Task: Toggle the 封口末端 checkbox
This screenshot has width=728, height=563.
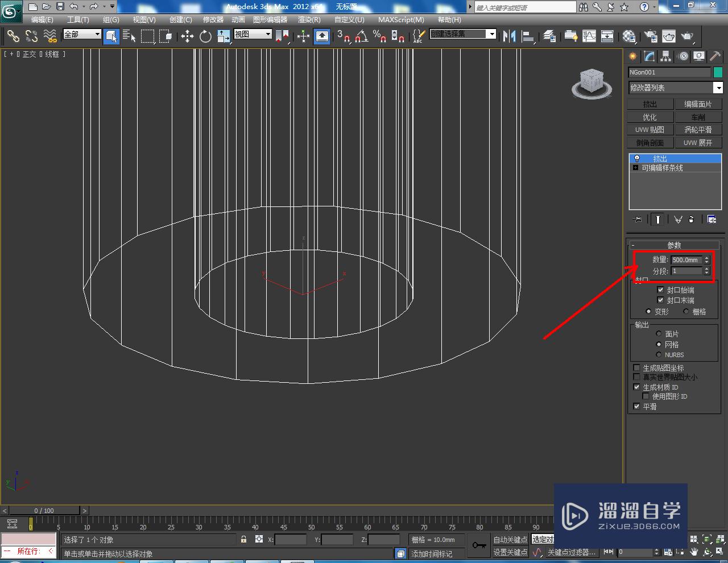Action: pyautogui.click(x=660, y=300)
